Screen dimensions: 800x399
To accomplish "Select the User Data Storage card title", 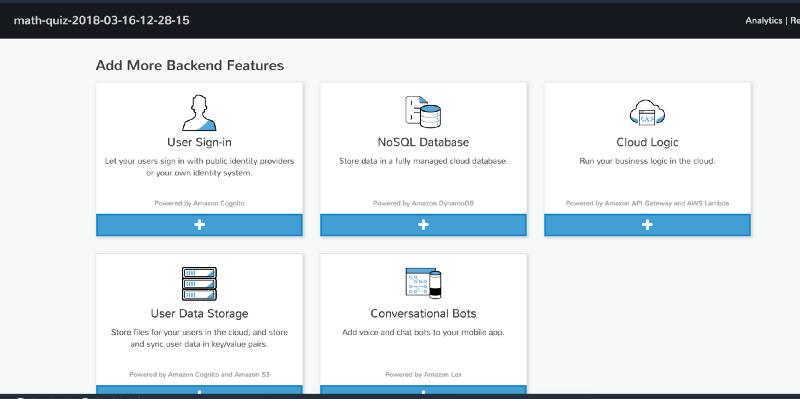I will pos(199,313).
